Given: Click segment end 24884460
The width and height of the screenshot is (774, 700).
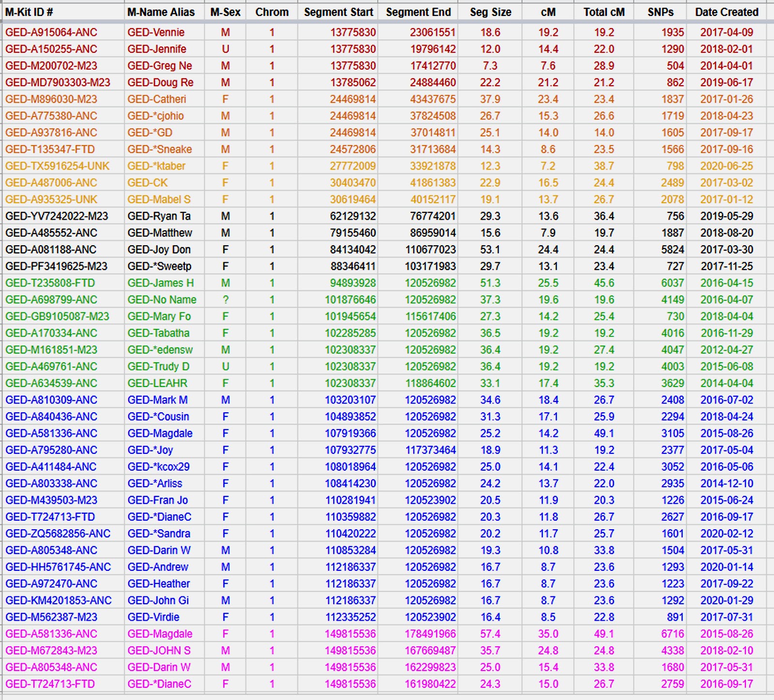Looking at the screenshot, I should click(433, 82).
